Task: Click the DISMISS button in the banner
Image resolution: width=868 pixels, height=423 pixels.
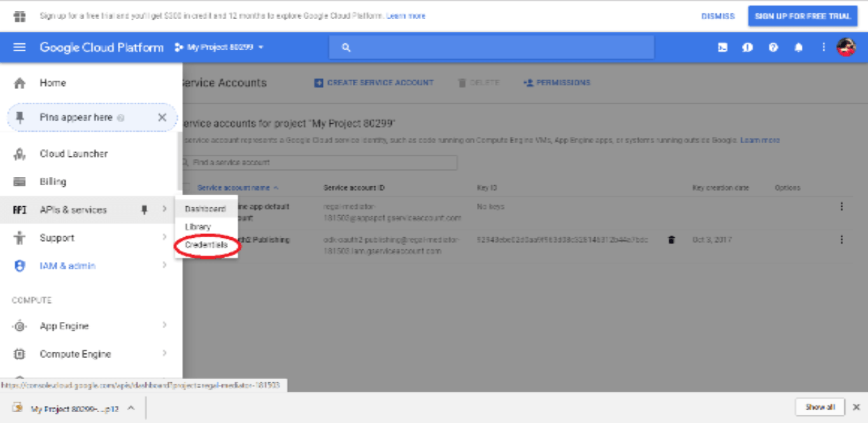Action: (x=718, y=16)
